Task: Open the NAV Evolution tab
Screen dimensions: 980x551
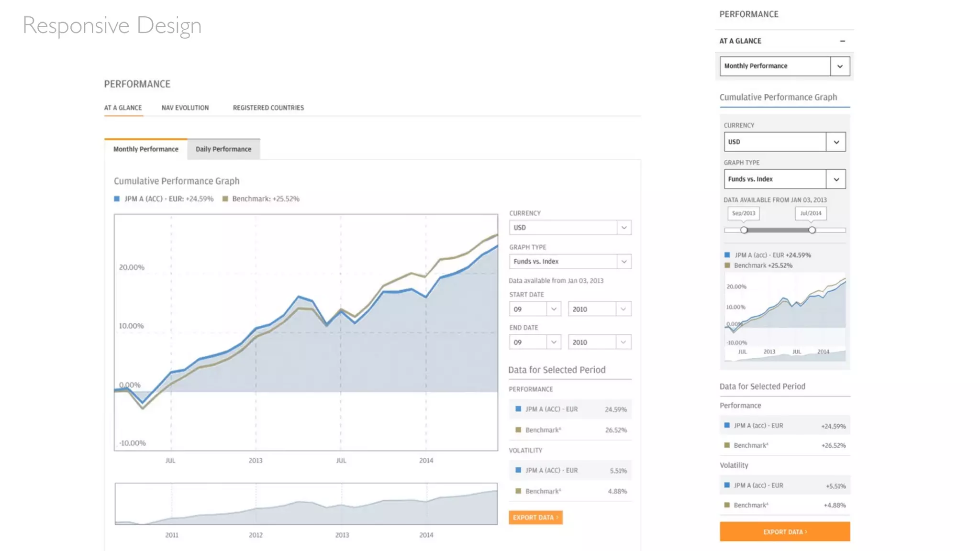Action: (185, 108)
